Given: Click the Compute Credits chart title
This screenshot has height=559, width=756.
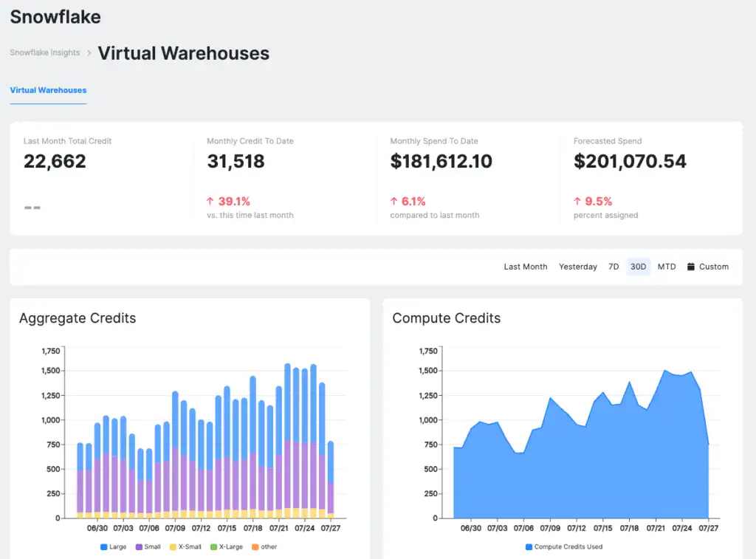Looking at the screenshot, I should coord(447,318).
